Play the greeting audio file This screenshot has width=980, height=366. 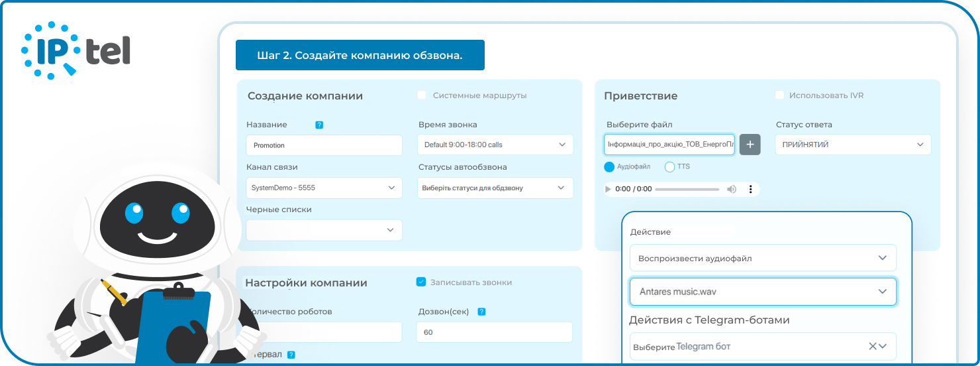609,189
